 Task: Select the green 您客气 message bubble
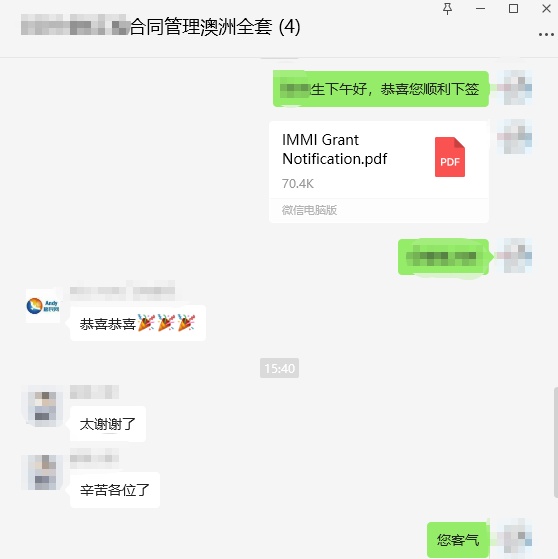pyautogui.click(x=458, y=540)
